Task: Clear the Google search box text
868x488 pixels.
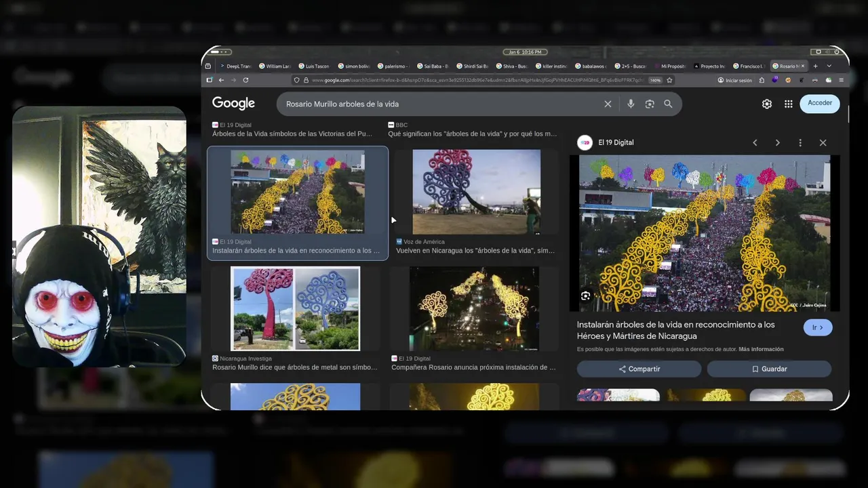Action: [x=608, y=104]
